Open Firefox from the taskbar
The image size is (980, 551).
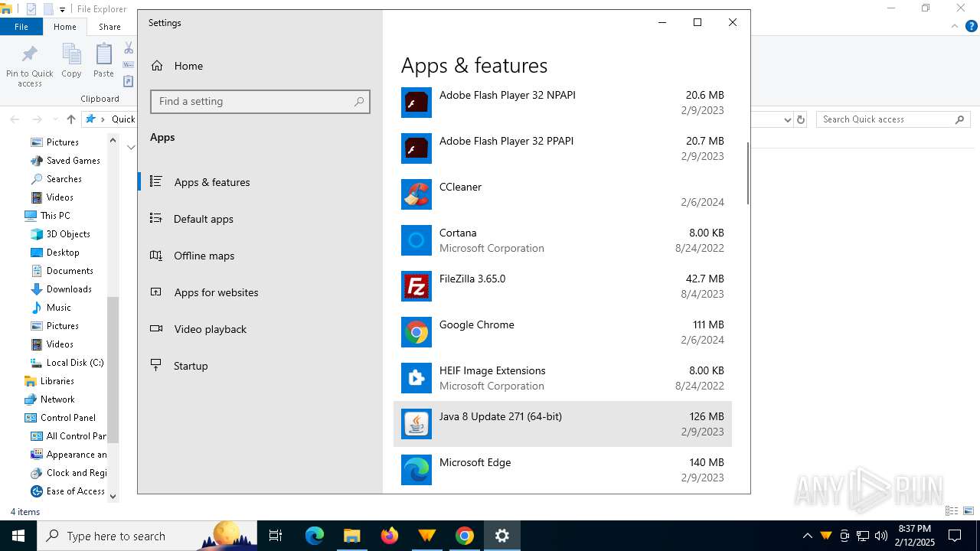(x=390, y=536)
